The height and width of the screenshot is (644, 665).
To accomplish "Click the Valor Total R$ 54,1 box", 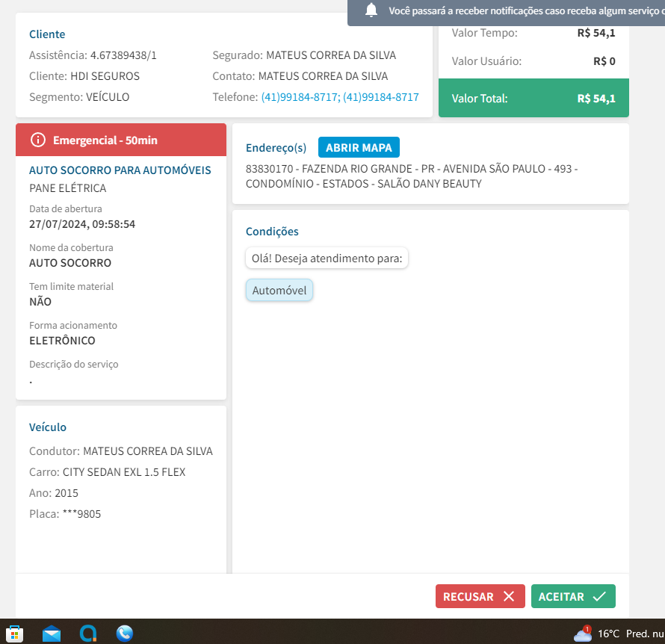I will point(533,98).
